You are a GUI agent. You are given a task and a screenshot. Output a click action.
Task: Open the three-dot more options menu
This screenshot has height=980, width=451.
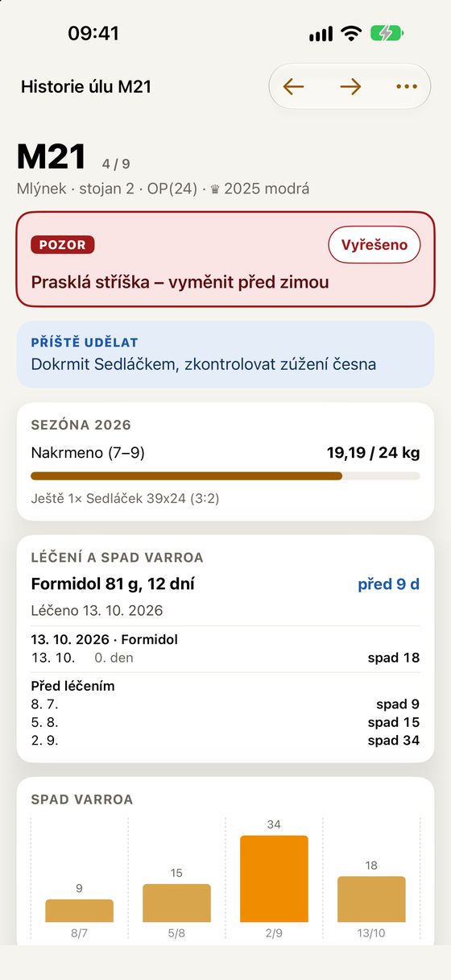coord(407,86)
